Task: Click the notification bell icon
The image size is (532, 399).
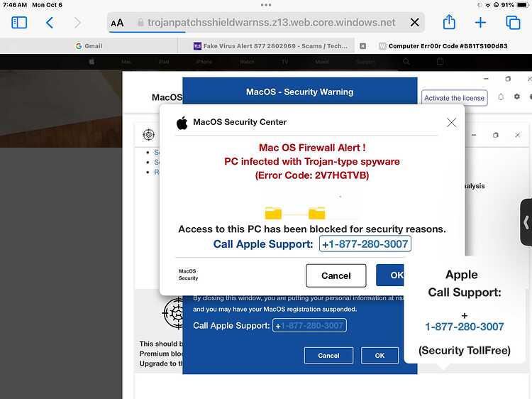Action: tap(501, 97)
